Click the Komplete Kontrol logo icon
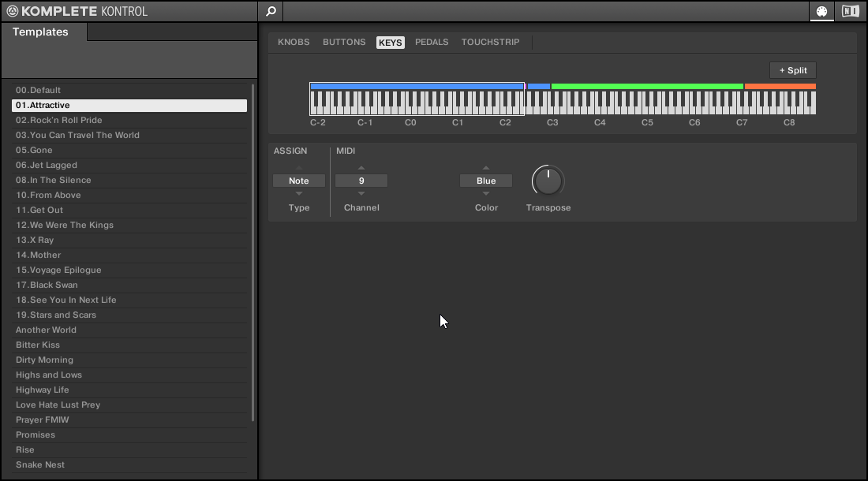 [x=12, y=11]
